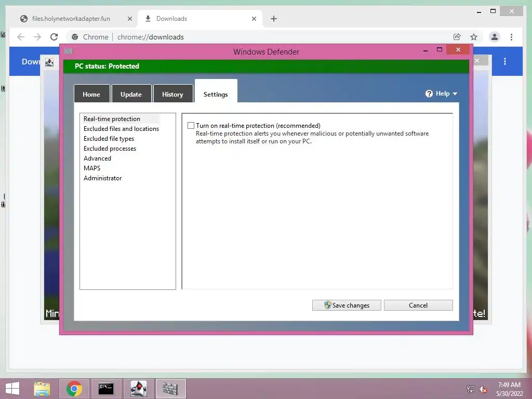Screen dimensions: 532x399
Task: Expand the Help dropdown arrow
Action: pyautogui.click(x=455, y=94)
